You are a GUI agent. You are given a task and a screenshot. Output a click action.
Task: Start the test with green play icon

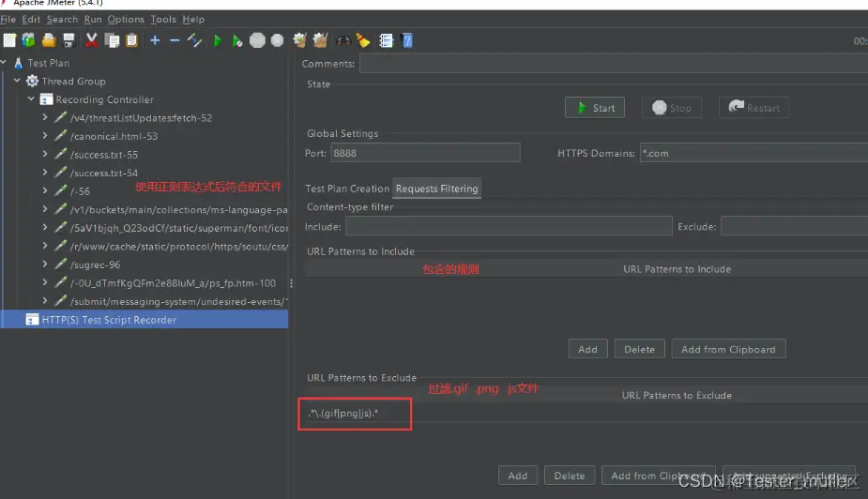pyautogui.click(x=218, y=40)
